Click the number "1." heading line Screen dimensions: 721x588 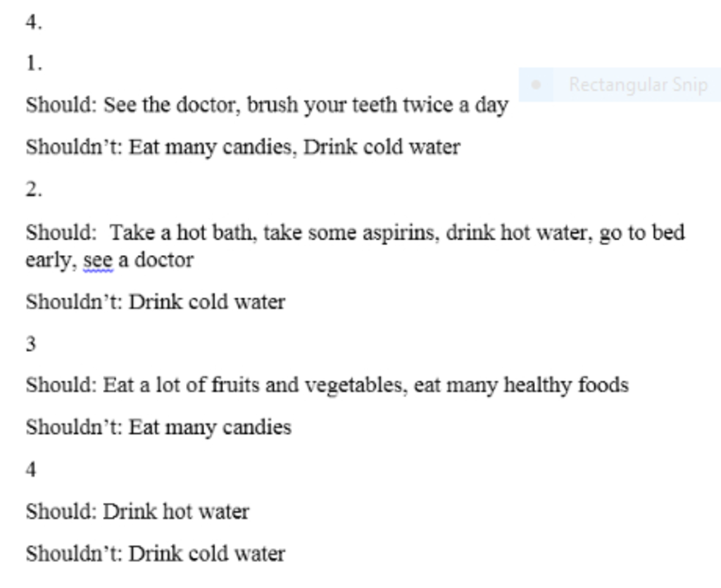[x=34, y=63]
